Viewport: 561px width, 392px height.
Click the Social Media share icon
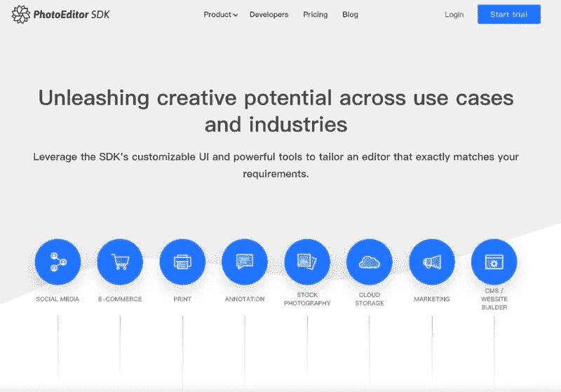(x=58, y=262)
